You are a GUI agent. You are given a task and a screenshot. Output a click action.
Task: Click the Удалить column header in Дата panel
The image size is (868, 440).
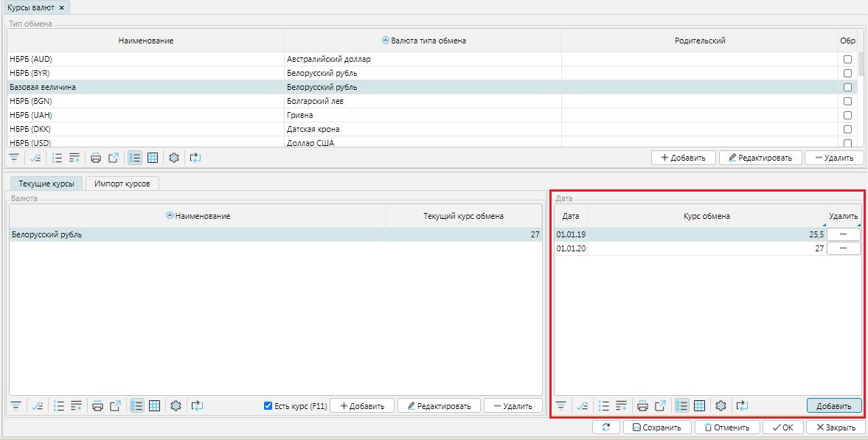[843, 216]
